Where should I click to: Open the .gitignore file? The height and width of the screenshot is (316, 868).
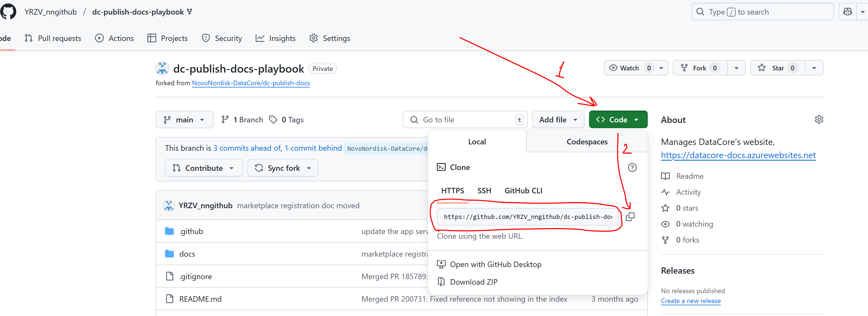(x=196, y=276)
